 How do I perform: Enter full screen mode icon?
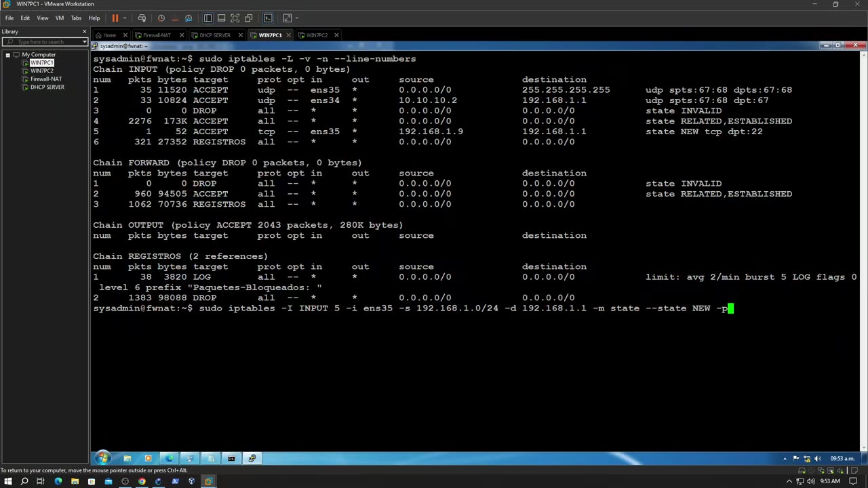[x=235, y=18]
